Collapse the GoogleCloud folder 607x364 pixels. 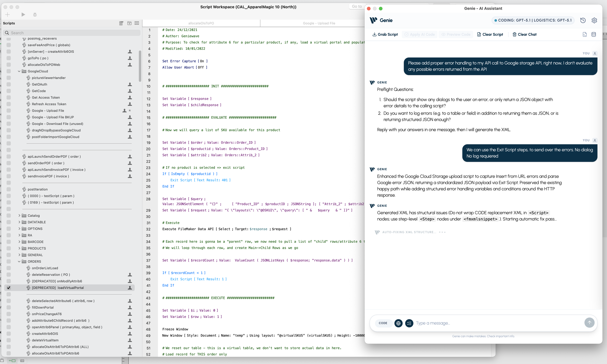pyautogui.click(x=19, y=71)
